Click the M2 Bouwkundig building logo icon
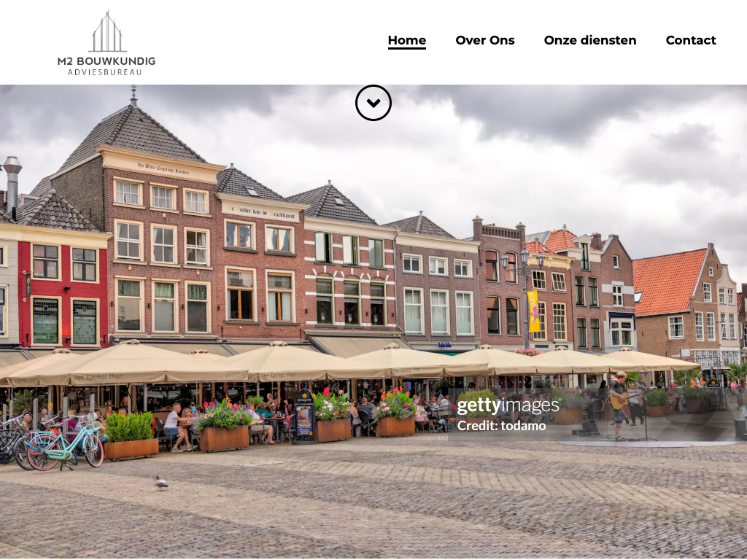 (x=107, y=32)
